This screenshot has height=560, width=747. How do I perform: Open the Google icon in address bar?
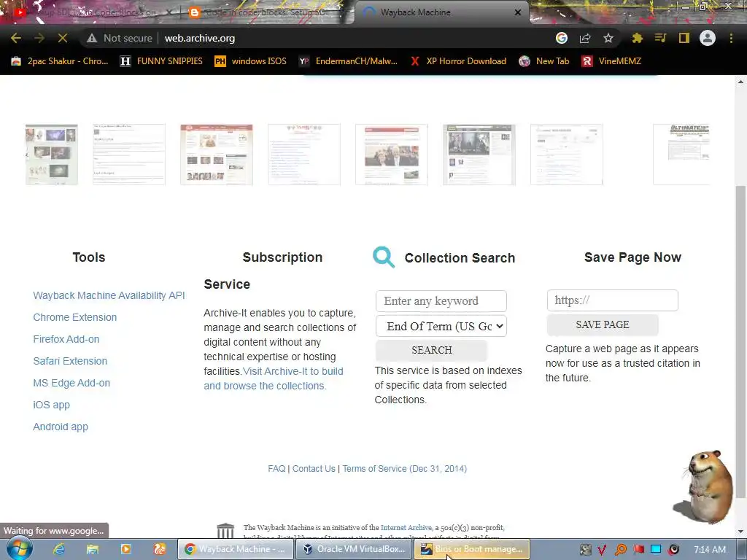(562, 38)
